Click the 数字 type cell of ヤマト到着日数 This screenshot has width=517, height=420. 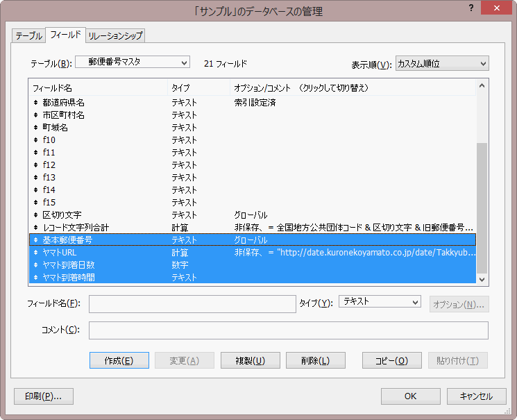pyautogui.click(x=180, y=265)
